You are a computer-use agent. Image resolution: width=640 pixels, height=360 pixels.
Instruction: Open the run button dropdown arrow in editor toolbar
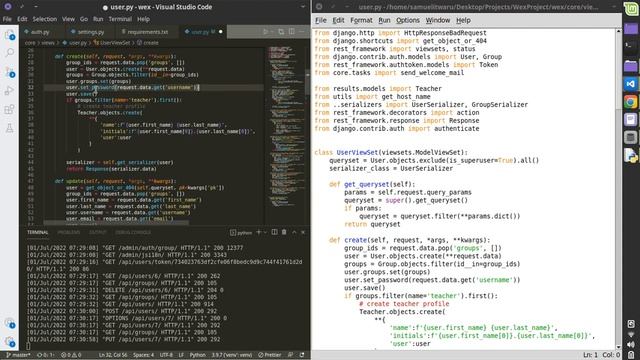click(272, 31)
